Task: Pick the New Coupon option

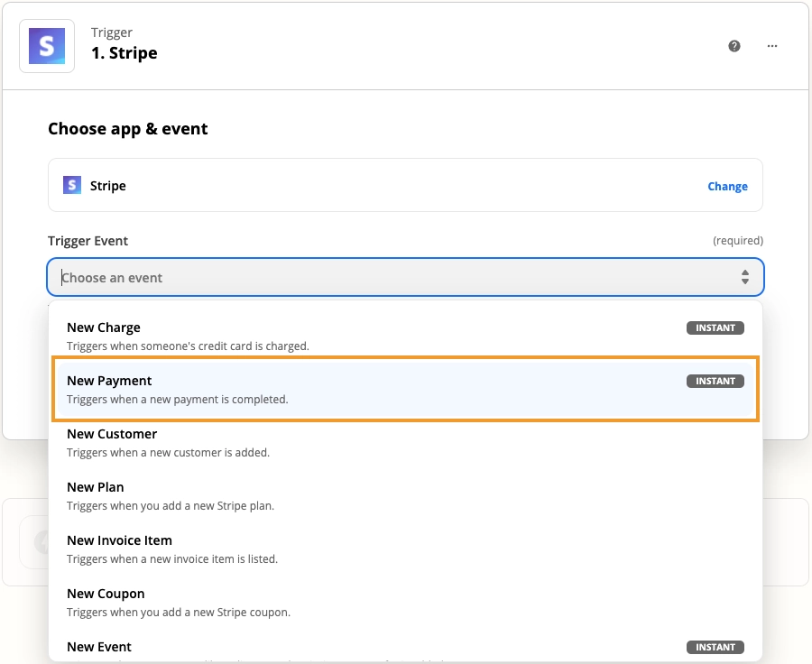Action: click(405, 603)
